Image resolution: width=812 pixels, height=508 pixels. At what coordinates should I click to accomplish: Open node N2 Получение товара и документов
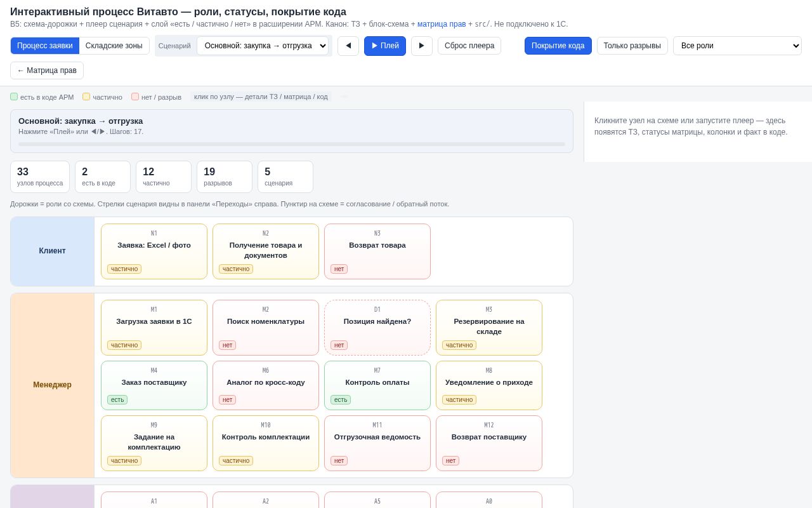click(266, 251)
